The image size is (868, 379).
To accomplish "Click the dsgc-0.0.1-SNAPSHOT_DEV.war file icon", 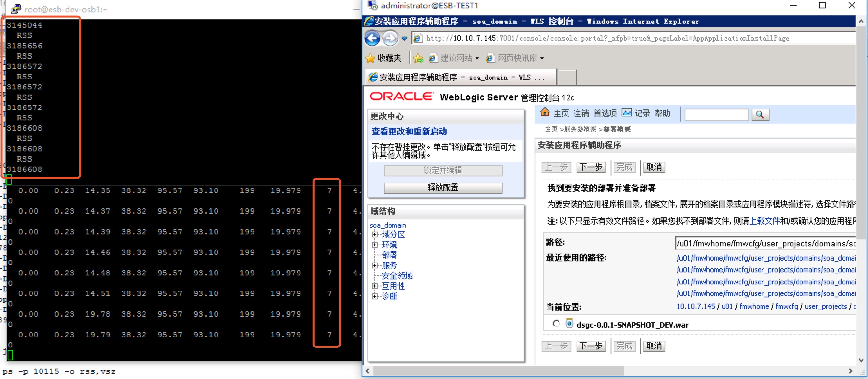I will point(569,323).
